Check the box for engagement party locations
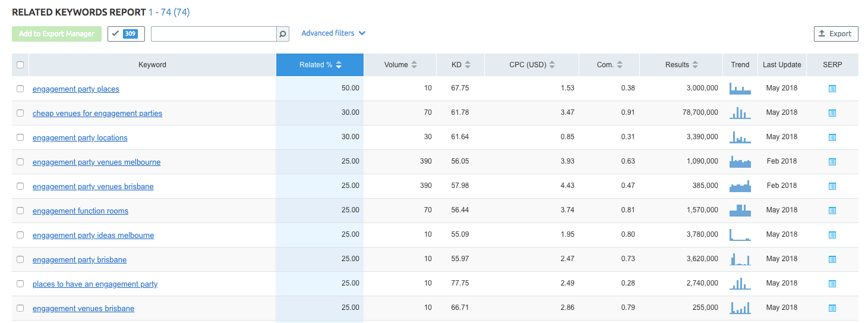This screenshot has height=323, width=868. pyautogui.click(x=20, y=137)
